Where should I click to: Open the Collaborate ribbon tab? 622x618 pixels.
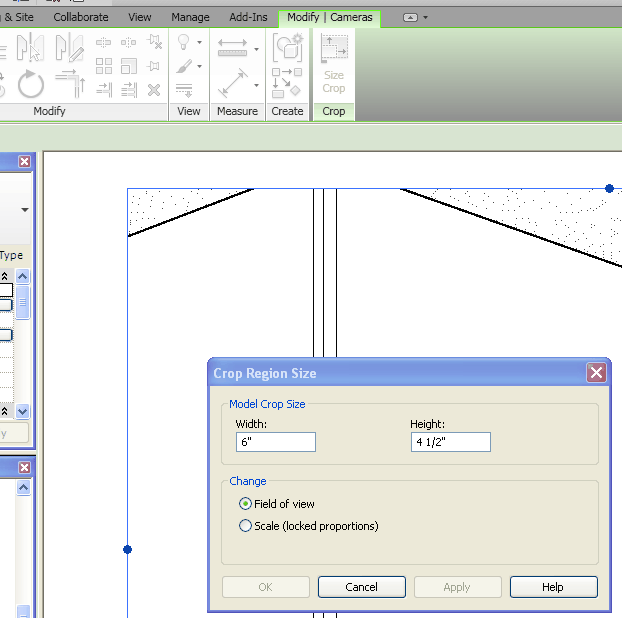(x=81, y=17)
